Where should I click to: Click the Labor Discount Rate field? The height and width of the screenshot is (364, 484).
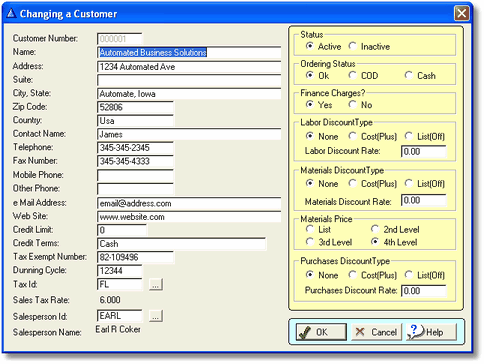click(424, 152)
